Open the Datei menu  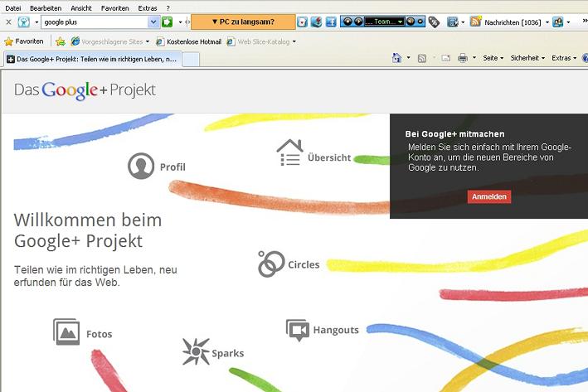click(x=13, y=7)
